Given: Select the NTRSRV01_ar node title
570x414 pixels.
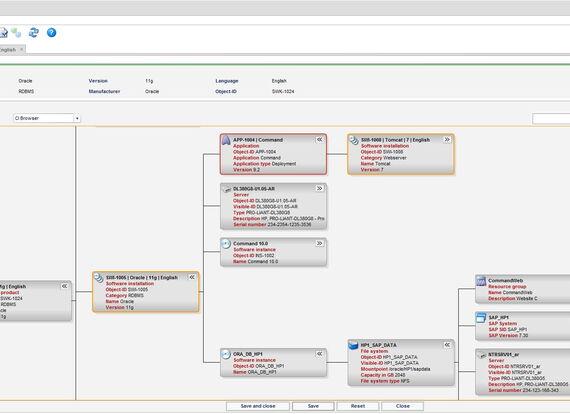Looking at the screenshot, I should 503,354.
